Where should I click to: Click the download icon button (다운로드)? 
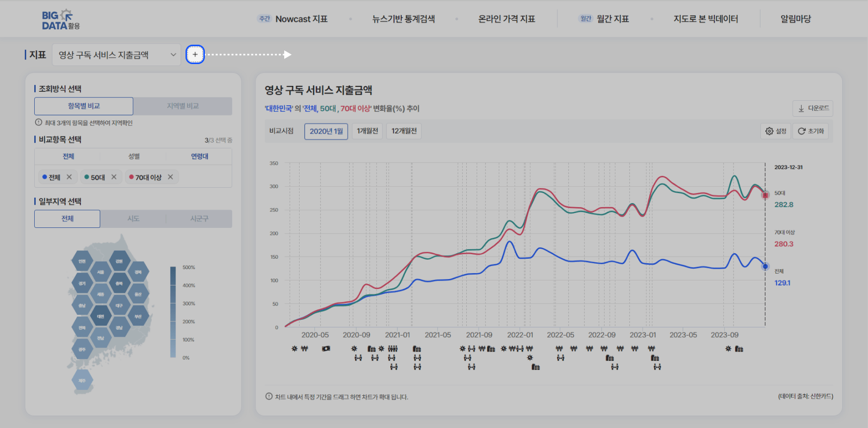pos(812,108)
